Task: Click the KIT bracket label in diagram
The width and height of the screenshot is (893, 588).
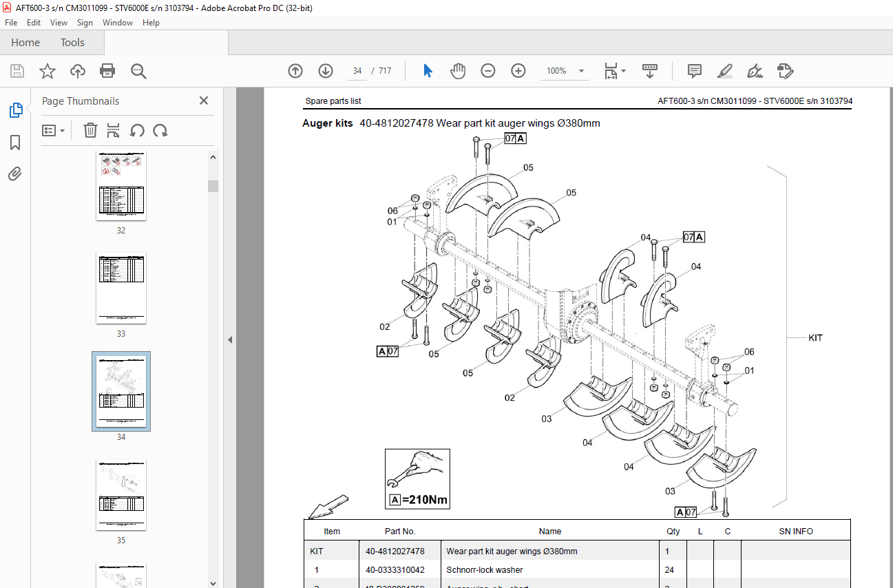Action: click(x=815, y=338)
